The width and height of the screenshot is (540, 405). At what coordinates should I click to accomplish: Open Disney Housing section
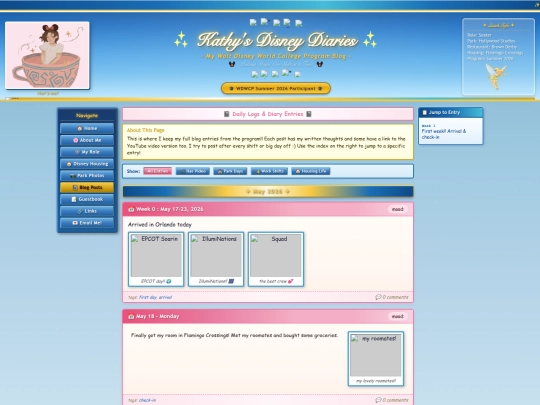point(87,164)
